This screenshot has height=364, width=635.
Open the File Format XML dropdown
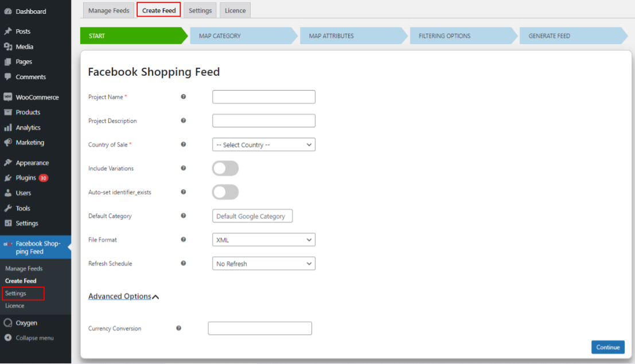tap(263, 240)
